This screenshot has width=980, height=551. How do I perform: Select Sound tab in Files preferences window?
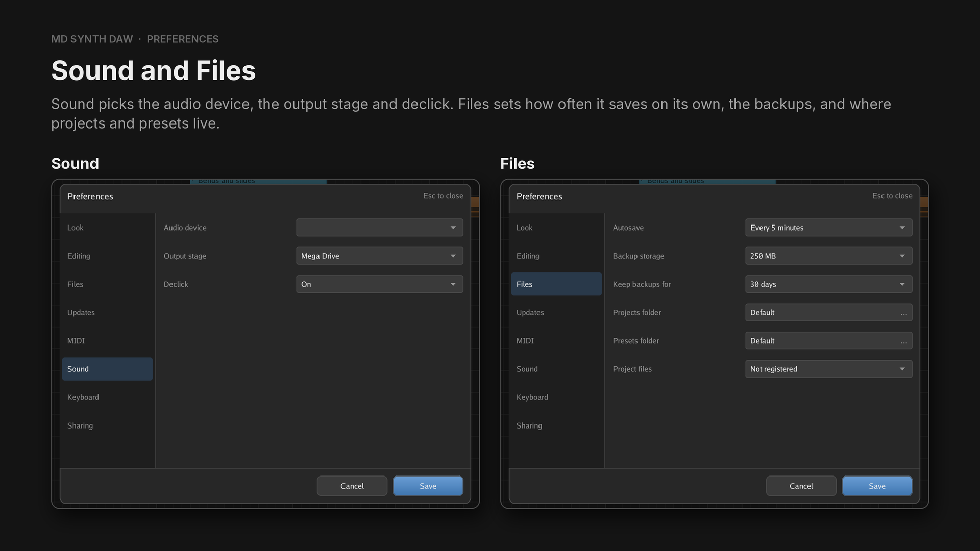click(x=556, y=369)
